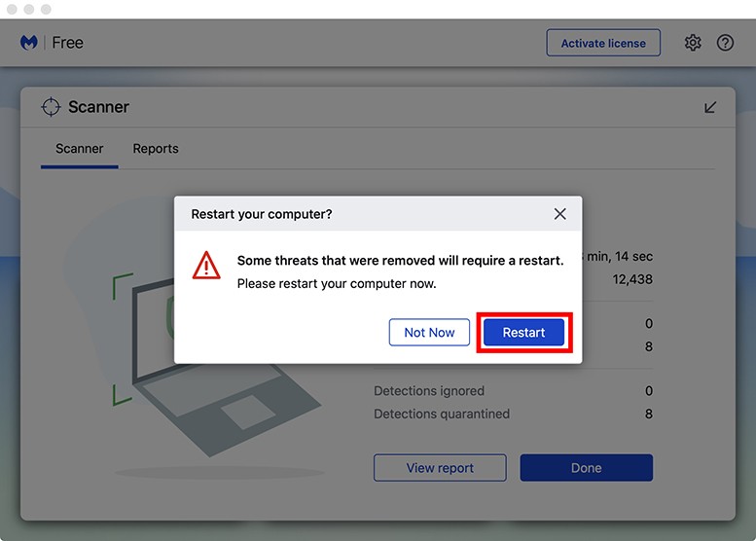This screenshot has width=756, height=541.
Task: Click the Detections ignored label
Action: (x=429, y=391)
